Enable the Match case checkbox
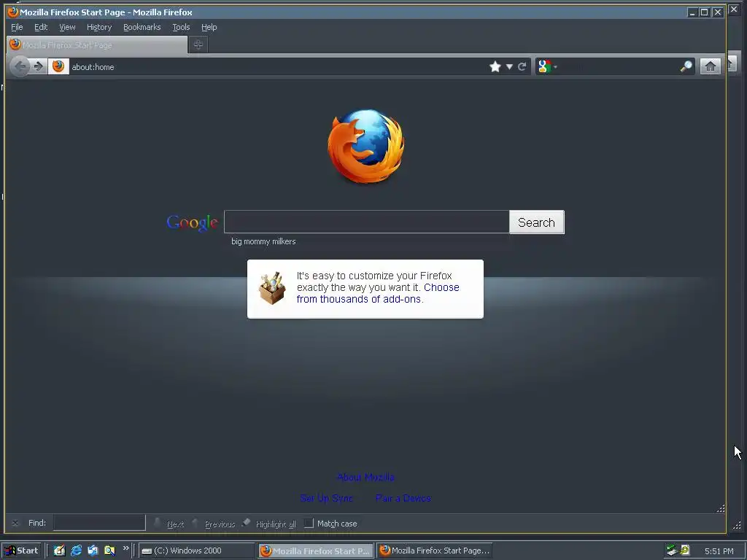 click(x=309, y=524)
